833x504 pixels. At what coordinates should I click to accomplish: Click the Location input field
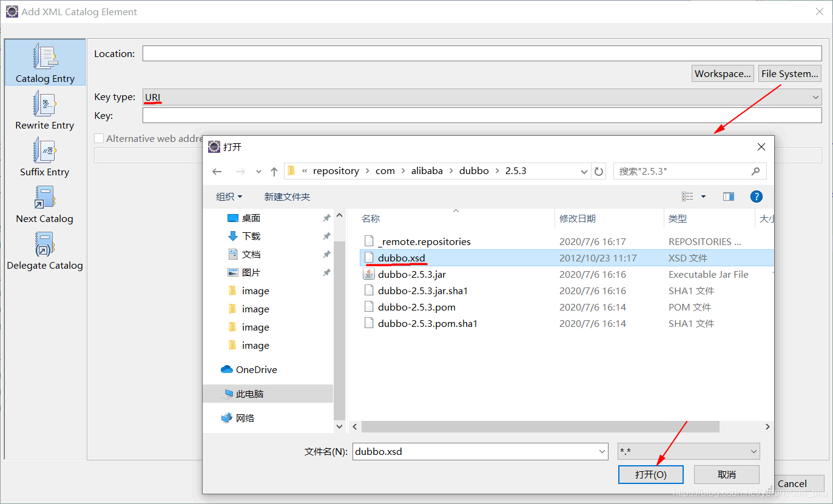tap(482, 53)
